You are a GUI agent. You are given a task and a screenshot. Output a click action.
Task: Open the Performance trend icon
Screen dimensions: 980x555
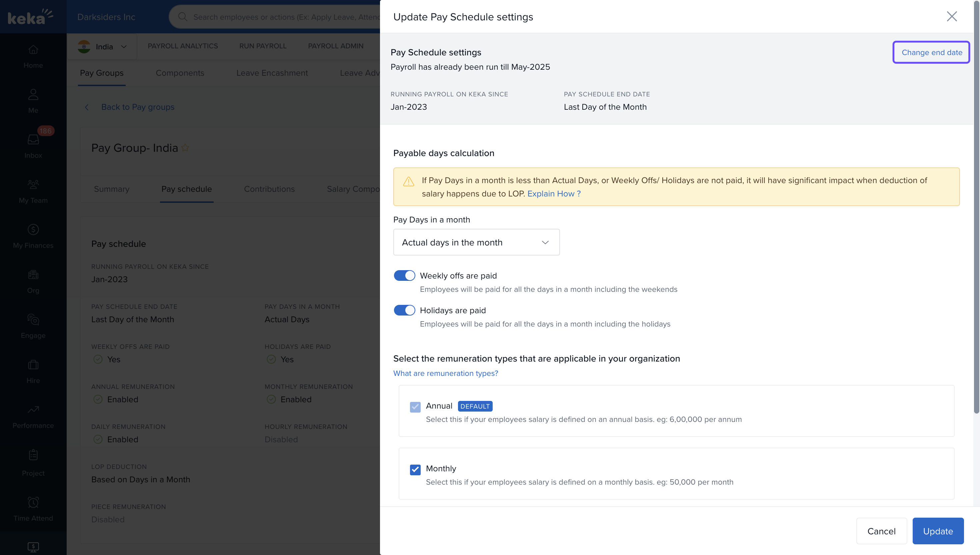pyautogui.click(x=33, y=410)
